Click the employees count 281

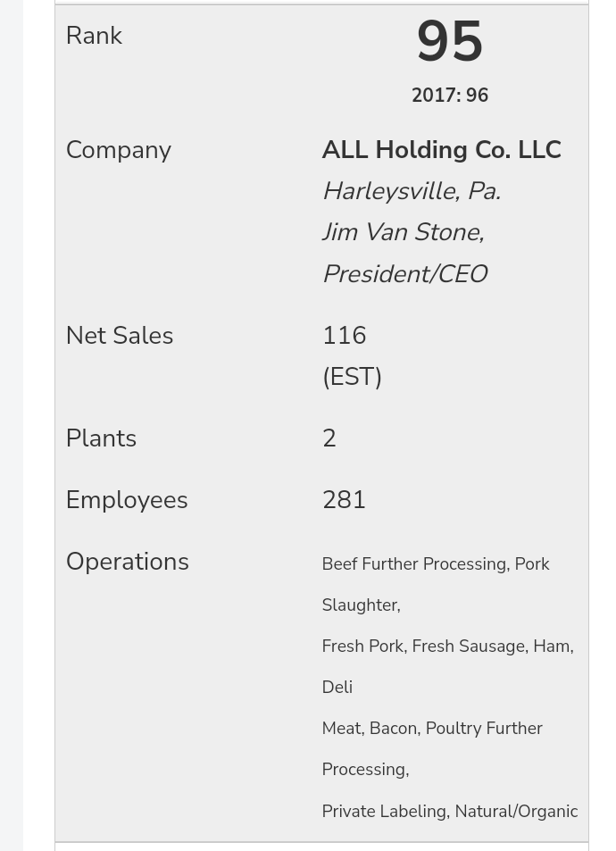point(344,500)
